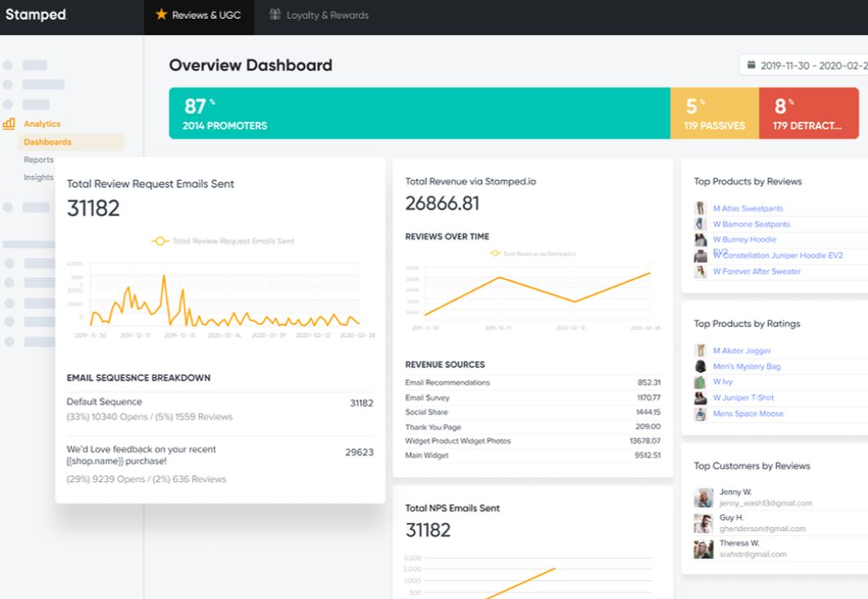Screen dimensions: 868x599
Task: Click the gift icon beside Loyalty & Rewards
Action: click(273, 14)
